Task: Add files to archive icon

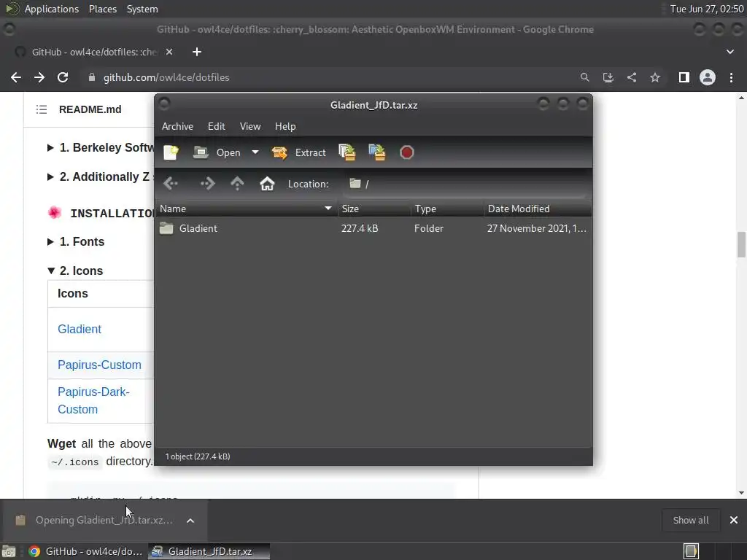Action: 347,152
